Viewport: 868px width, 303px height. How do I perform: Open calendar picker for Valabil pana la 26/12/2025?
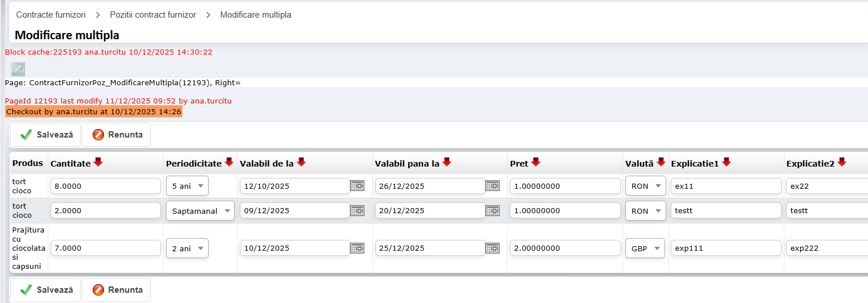click(492, 186)
